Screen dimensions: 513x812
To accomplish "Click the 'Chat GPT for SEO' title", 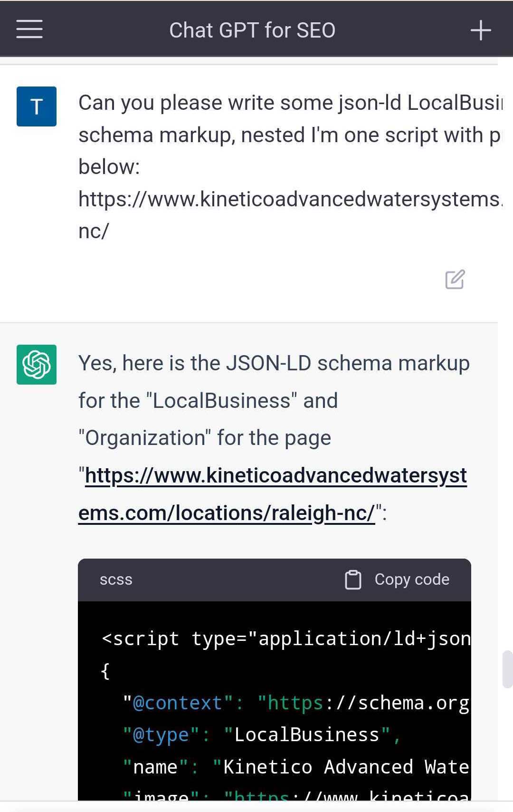I will tap(252, 30).
